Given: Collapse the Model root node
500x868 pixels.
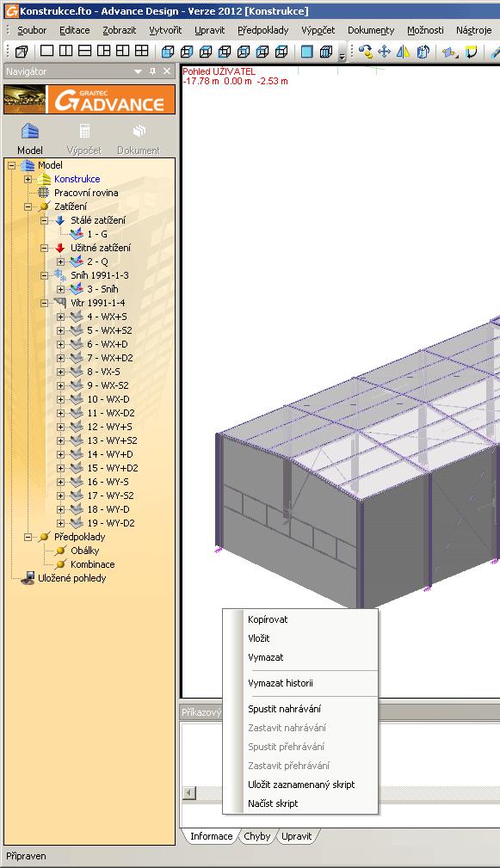Looking at the screenshot, I should pos(12,165).
